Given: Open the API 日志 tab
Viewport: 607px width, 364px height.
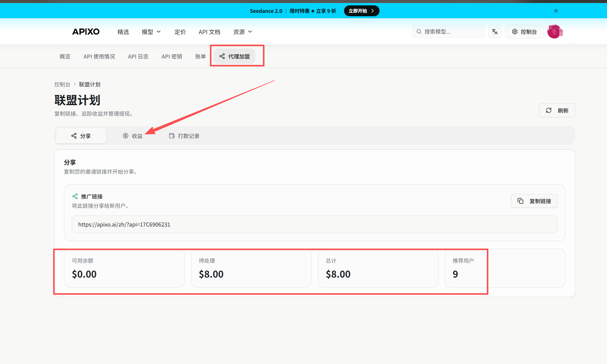Looking at the screenshot, I should click(x=138, y=56).
